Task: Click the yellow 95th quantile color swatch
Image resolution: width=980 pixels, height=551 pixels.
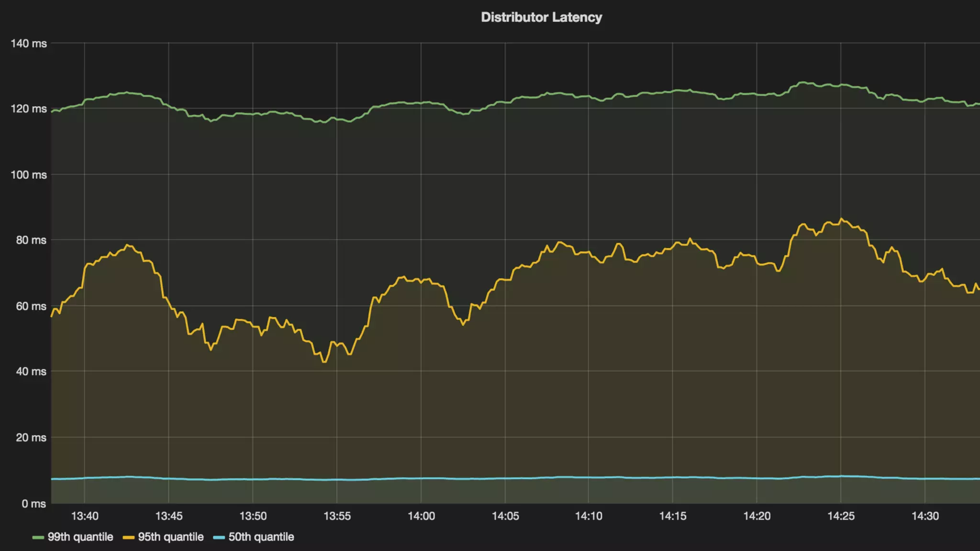Action: pyautogui.click(x=128, y=538)
